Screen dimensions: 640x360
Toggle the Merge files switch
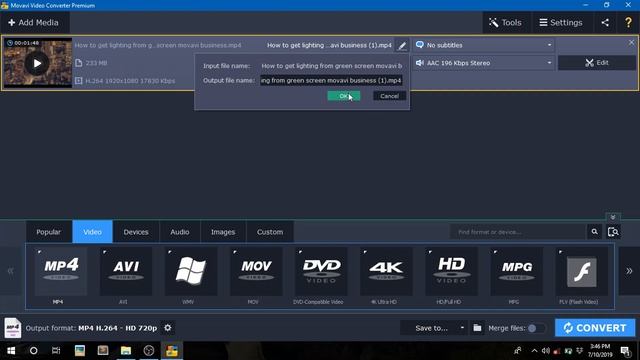[536, 328]
